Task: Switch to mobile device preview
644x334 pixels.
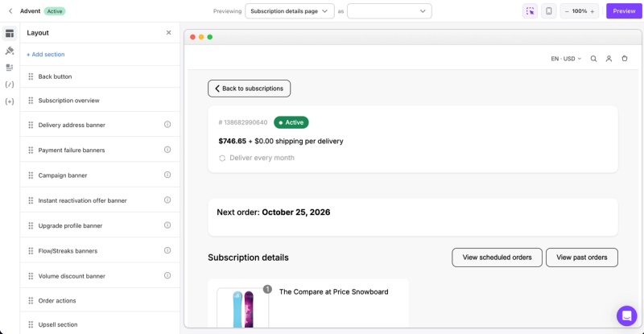Action: 549,11
